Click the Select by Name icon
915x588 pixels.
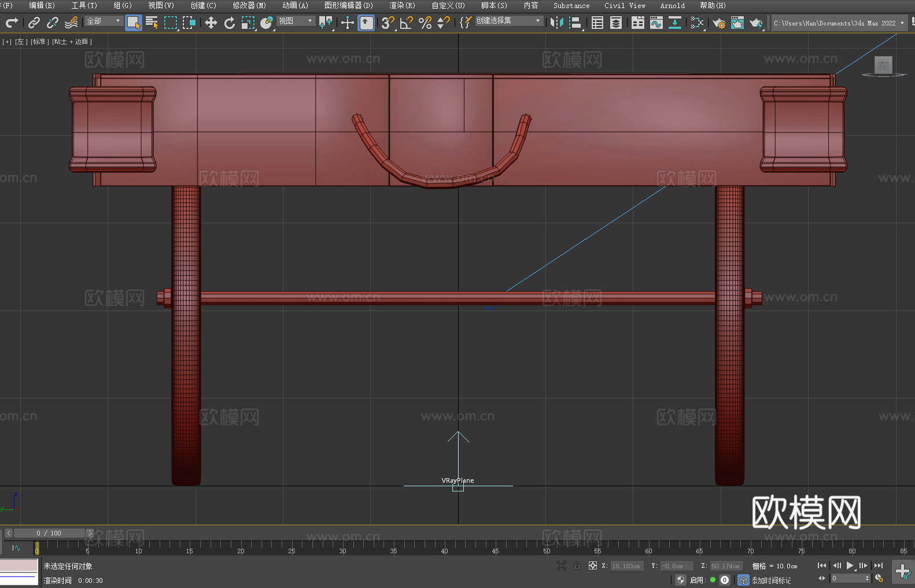(152, 23)
